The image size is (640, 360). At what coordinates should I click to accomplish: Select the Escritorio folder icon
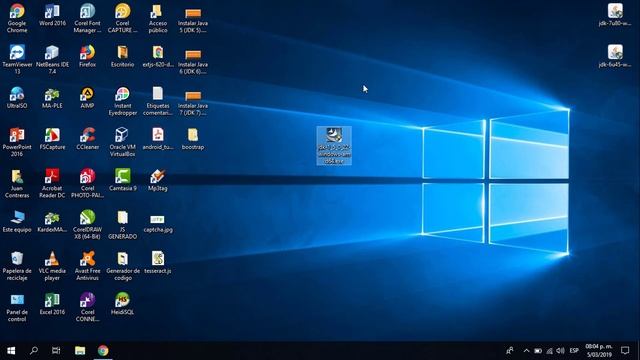(x=122, y=56)
